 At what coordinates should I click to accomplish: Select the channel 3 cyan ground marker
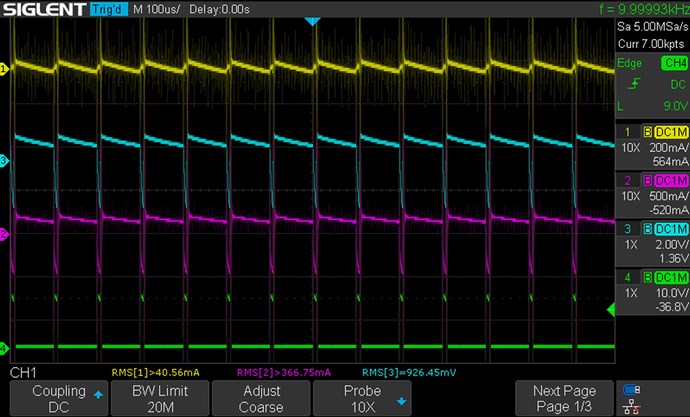point(4,161)
